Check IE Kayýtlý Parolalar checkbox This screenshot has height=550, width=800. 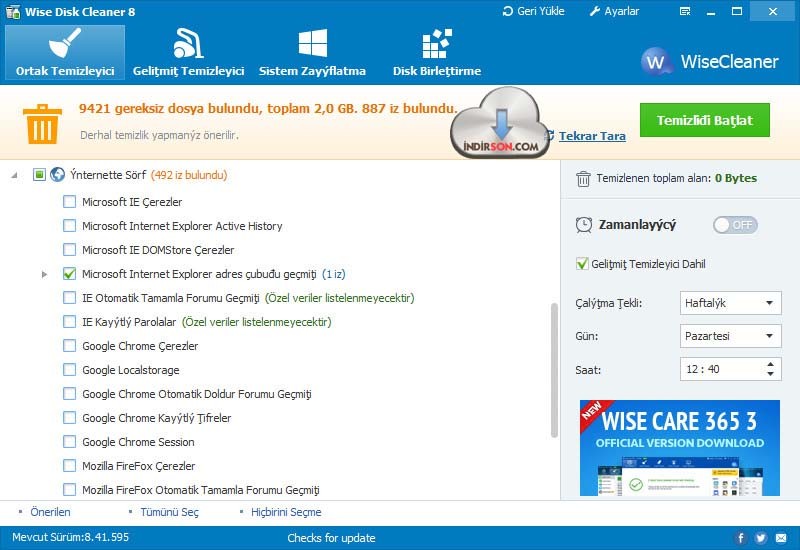coord(69,321)
